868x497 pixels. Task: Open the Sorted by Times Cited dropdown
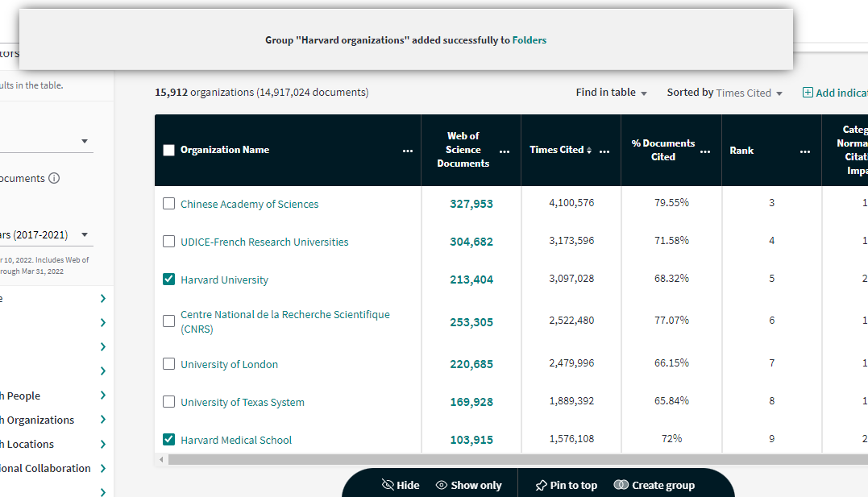pos(725,93)
